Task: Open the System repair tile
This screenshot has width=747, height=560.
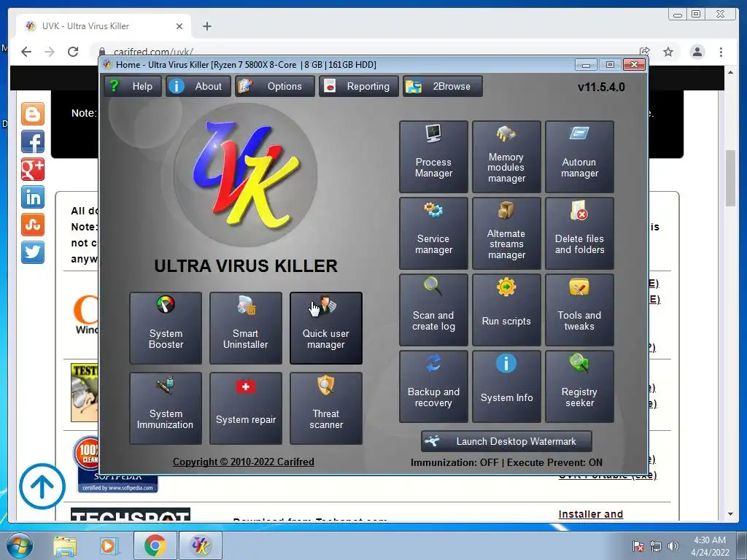Action: [246, 408]
